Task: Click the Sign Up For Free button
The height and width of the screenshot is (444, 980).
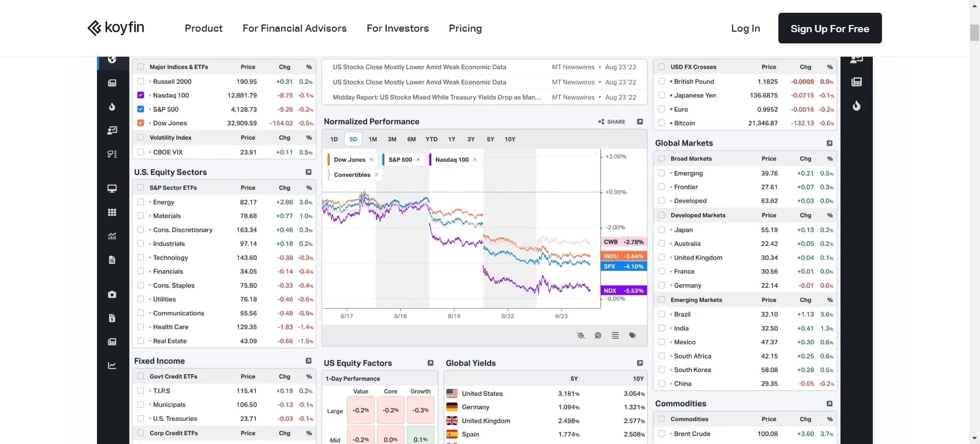Action: [829, 29]
